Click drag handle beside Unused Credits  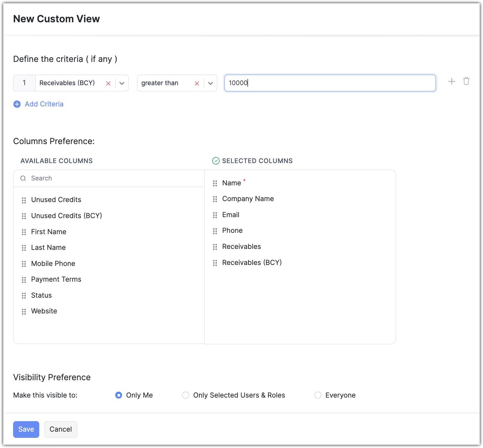pos(24,200)
